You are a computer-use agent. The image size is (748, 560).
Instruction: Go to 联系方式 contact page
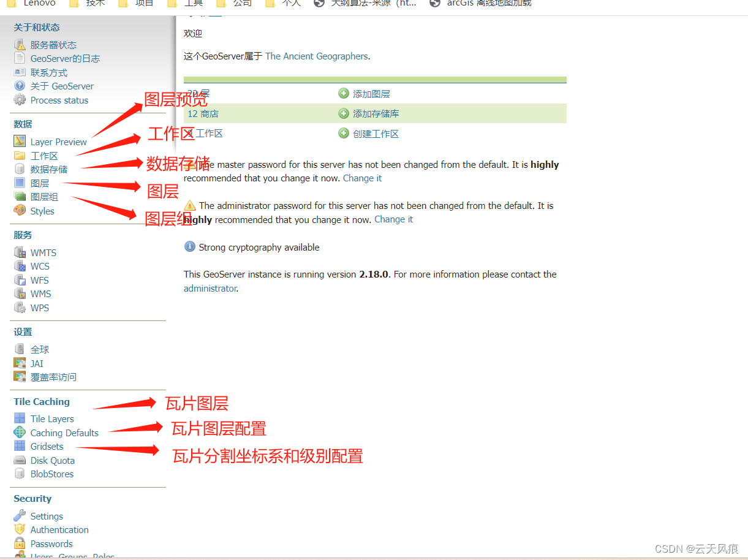(x=49, y=72)
